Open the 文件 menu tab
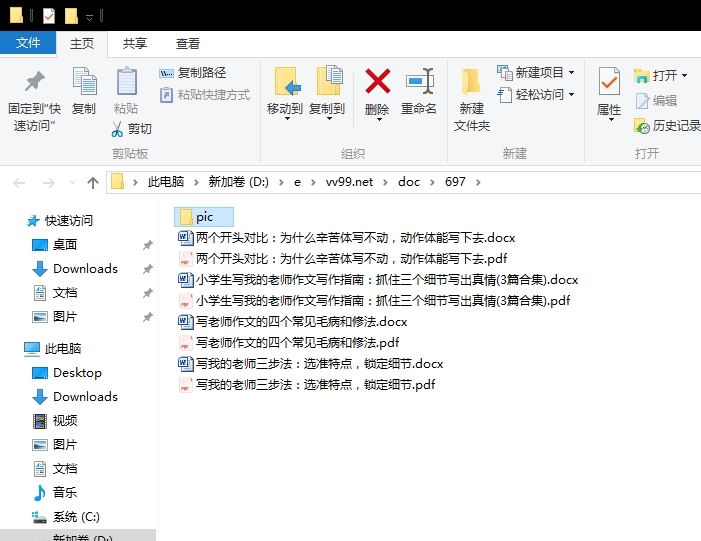 point(28,43)
